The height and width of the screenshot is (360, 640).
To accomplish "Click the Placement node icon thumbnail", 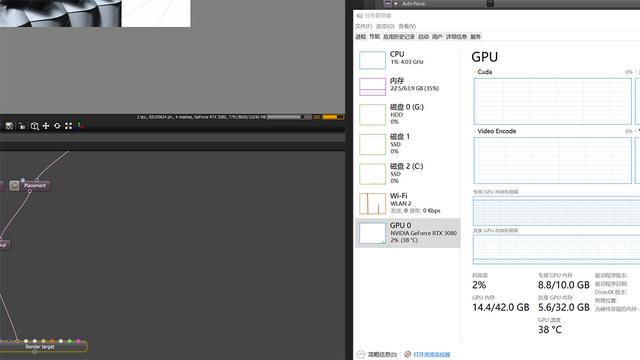I will coord(14,186).
